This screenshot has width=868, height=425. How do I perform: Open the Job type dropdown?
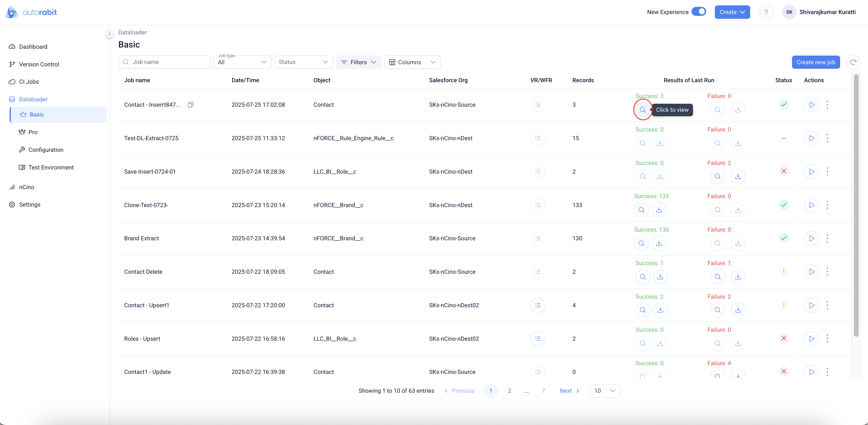242,62
